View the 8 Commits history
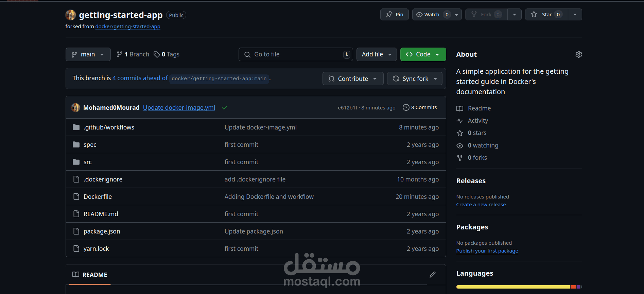This screenshot has height=294, width=644. (x=420, y=107)
